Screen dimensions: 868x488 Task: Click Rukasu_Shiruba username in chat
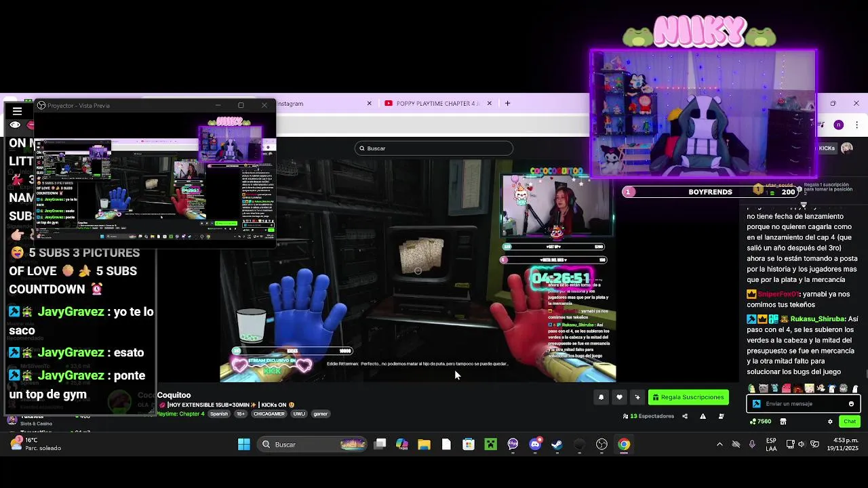click(817, 319)
